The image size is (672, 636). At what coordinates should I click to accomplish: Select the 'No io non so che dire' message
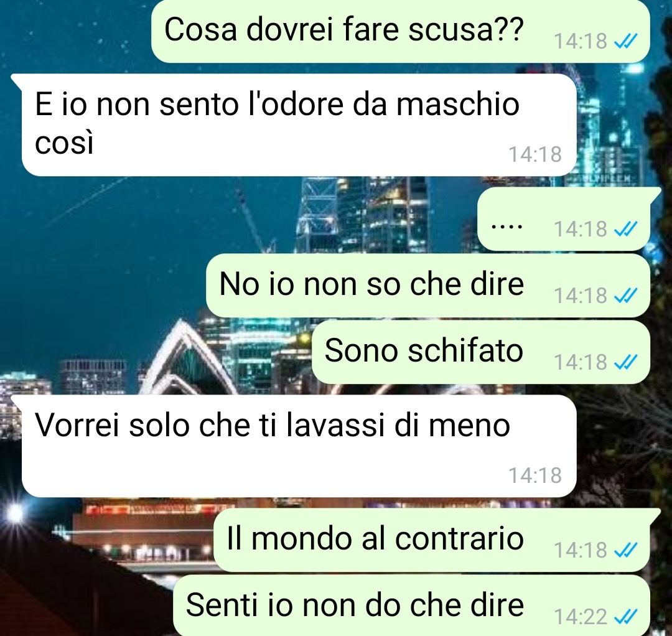click(427, 286)
